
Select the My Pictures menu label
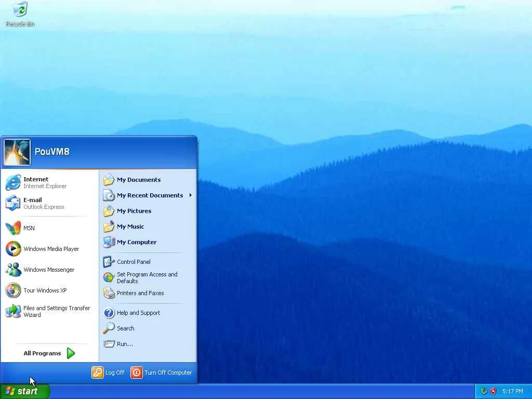pyautogui.click(x=134, y=211)
